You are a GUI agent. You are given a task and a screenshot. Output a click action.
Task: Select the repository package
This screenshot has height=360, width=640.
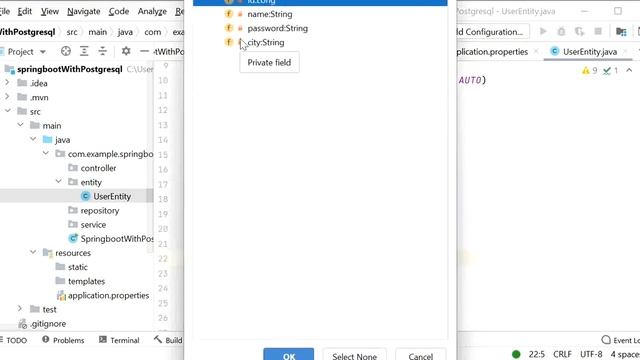tap(100, 211)
